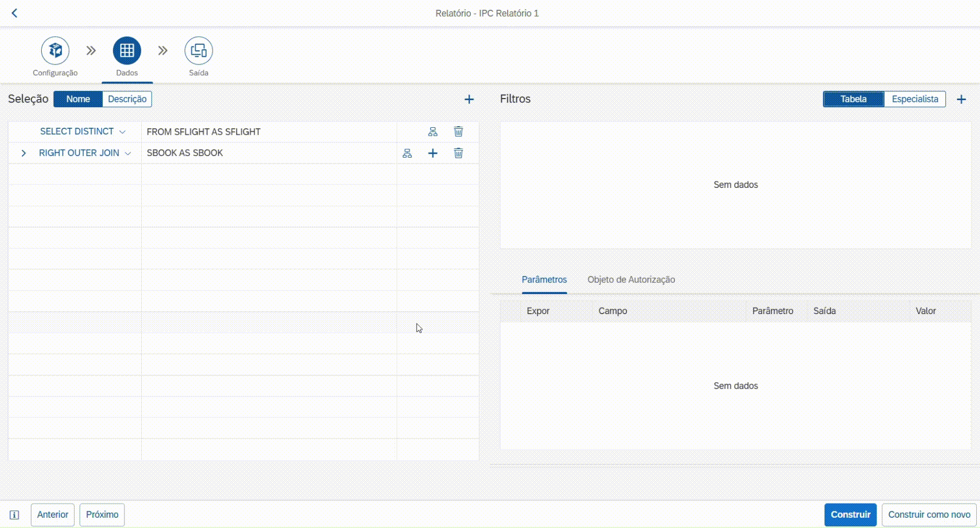Viewport: 980px width, 528px height.
Task: Open the hierarchy icon for SFLIGHT row
Action: pos(433,132)
